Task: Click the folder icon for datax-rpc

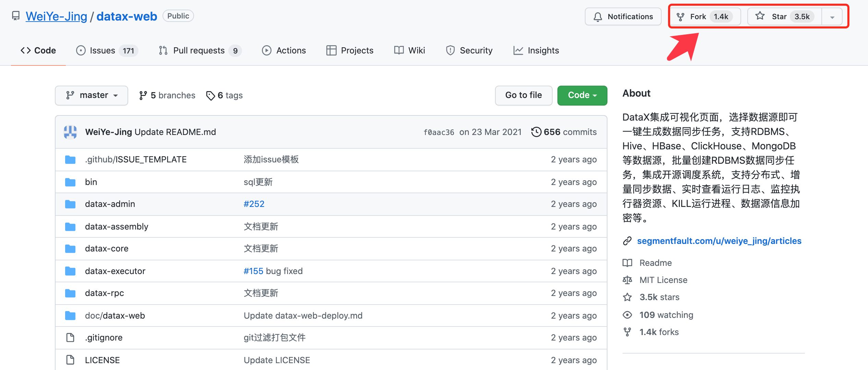Action: 70,293
